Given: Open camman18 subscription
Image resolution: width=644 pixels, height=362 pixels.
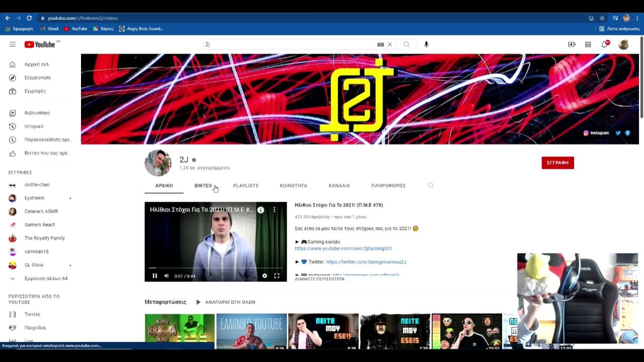Looking at the screenshot, I should 36,251.
